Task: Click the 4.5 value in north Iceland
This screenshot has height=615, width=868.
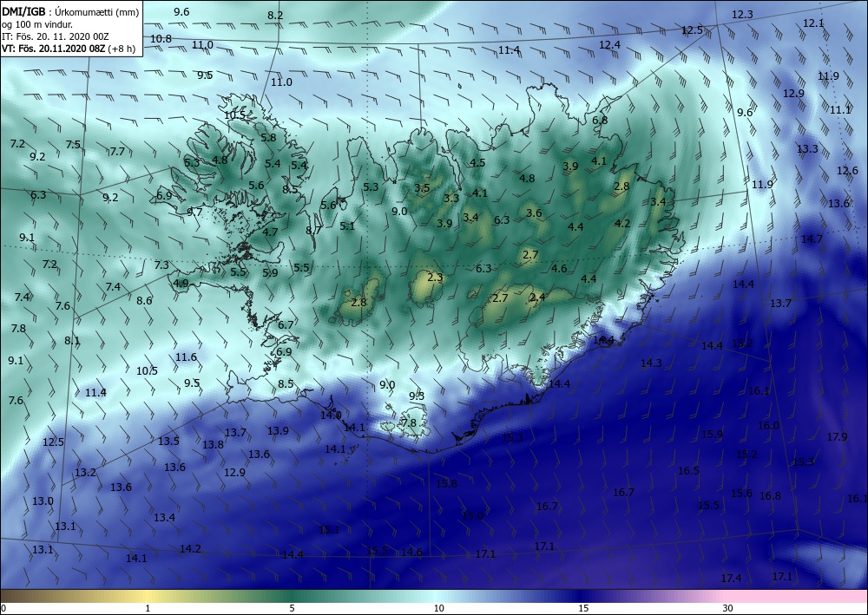Action: [x=477, y=162]
